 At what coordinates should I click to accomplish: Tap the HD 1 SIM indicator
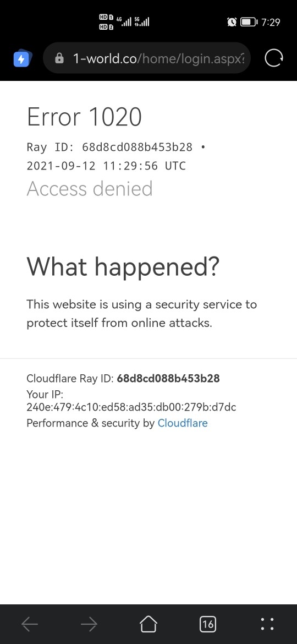106,17
